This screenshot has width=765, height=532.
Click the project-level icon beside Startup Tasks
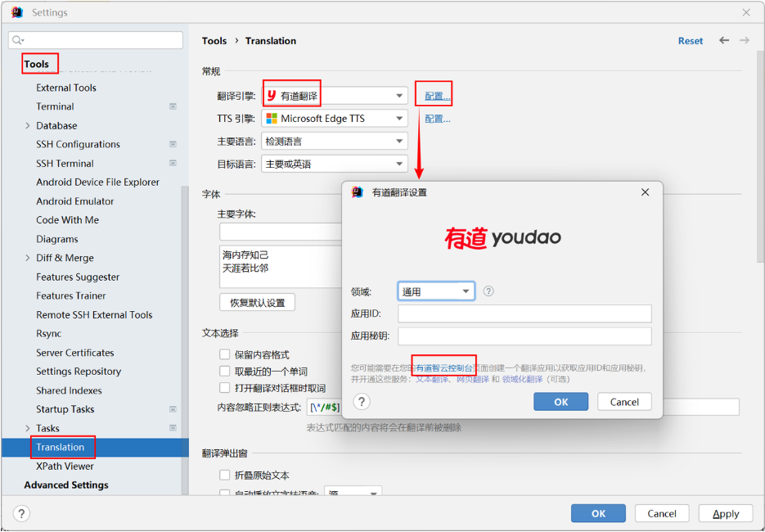173,409
